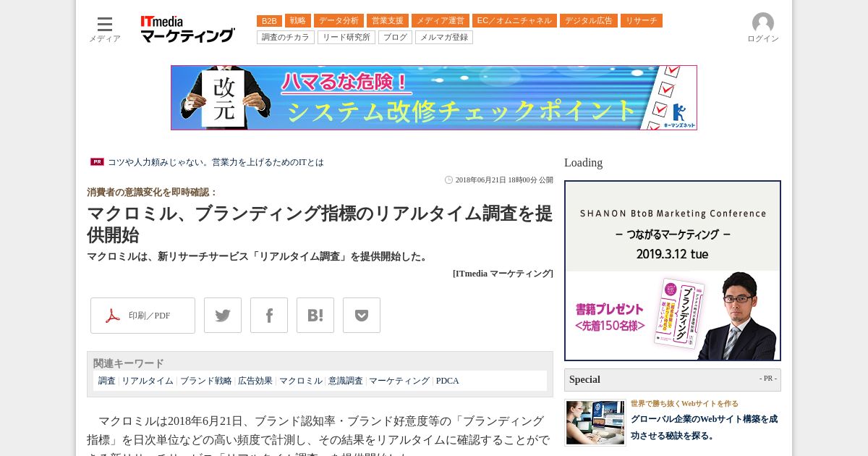Click the ITmedia Marketing logo

tap(187, 29)
